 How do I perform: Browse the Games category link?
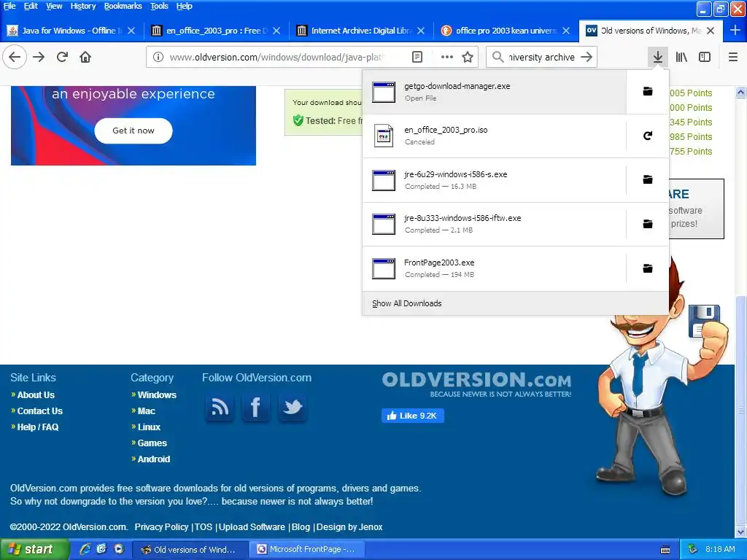[x=152, y=443]
